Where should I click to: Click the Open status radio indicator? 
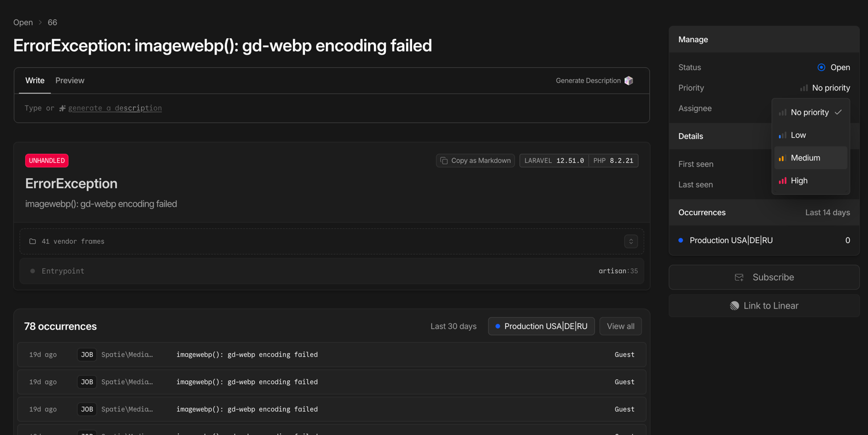point(821,67)
